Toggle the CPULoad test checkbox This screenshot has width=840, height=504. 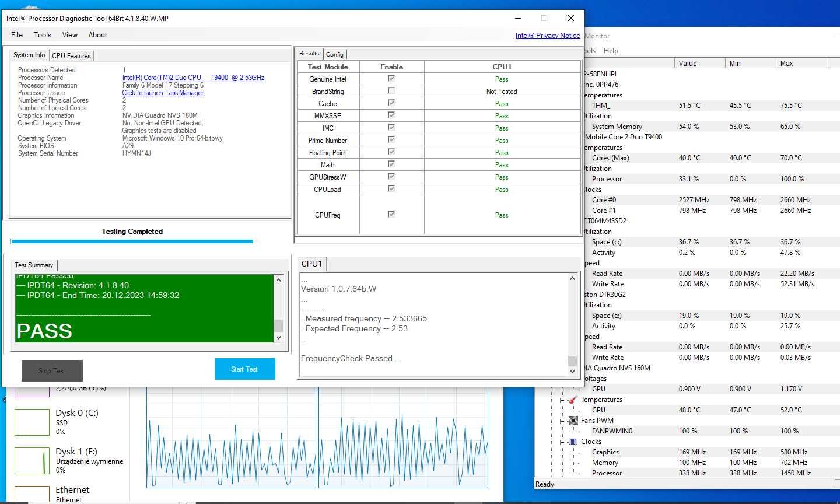click(391, 188)
